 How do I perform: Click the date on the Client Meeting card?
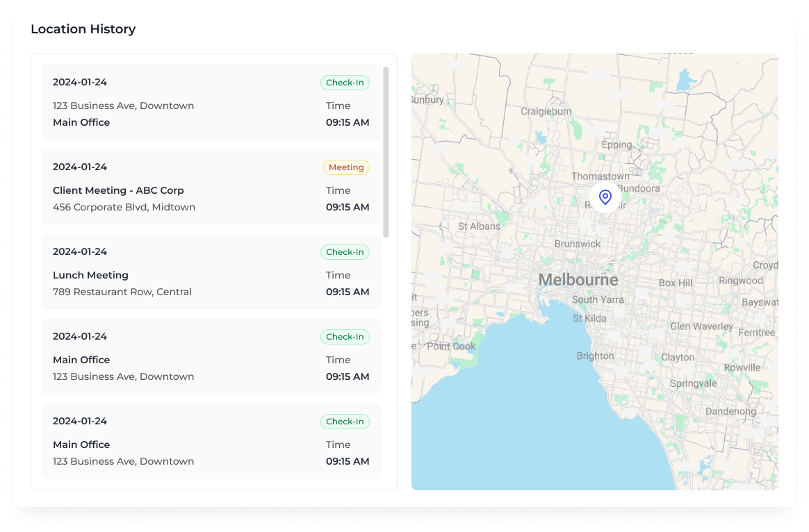click(80, 167)
